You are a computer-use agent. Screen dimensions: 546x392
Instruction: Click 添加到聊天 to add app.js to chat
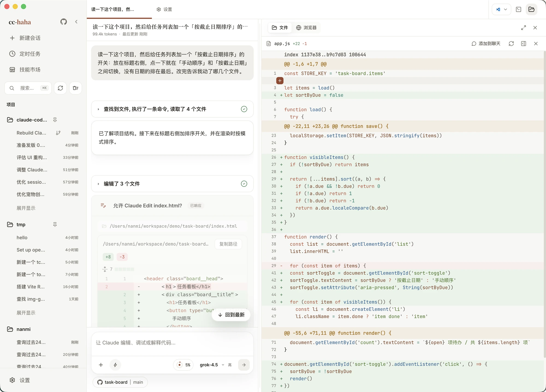tap(486, 44)
